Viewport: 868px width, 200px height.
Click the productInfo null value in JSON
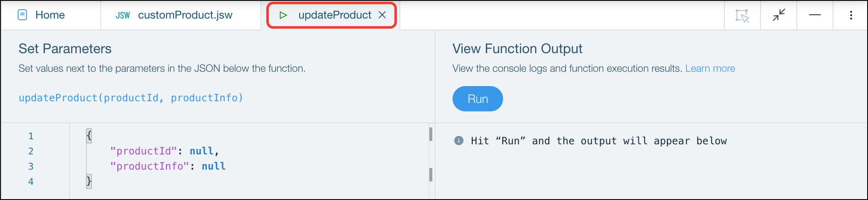tap(214, 166)
